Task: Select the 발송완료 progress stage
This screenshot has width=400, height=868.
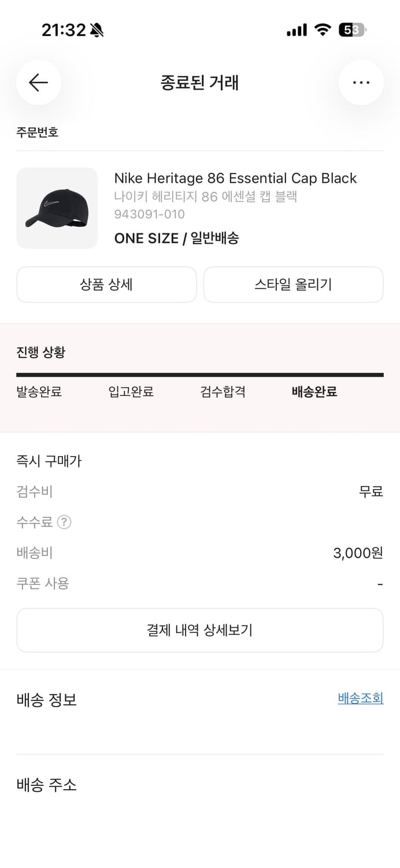Action: [x=38, y=392]
